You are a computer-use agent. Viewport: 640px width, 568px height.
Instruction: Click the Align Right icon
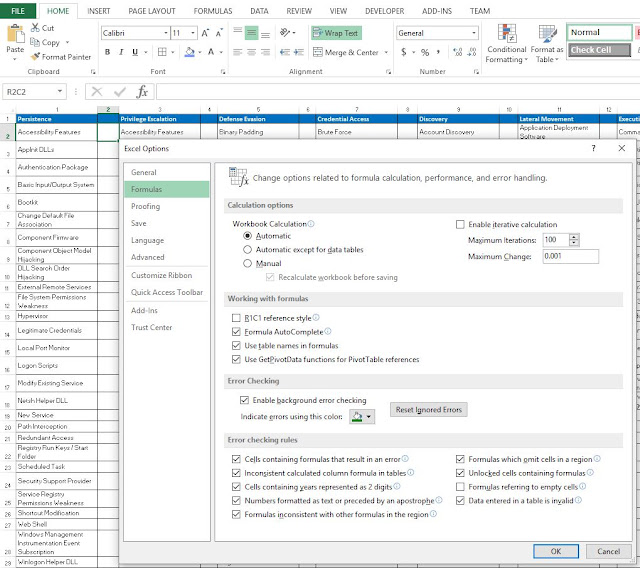pyautogui.click(x=265, y=52)
